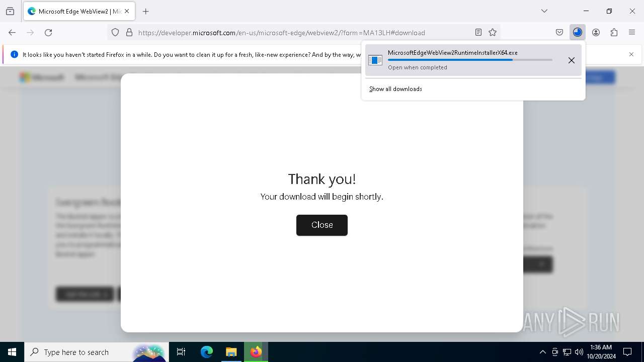The width and height of the screenshot is (644, 362).
Task: Go forward one page
Action: tap(30, 32)
